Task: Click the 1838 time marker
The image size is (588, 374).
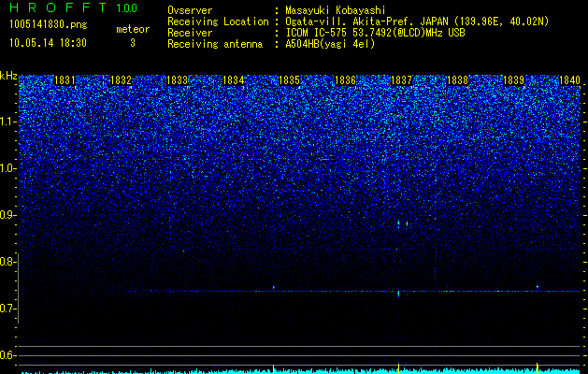Action: (457, 80)
